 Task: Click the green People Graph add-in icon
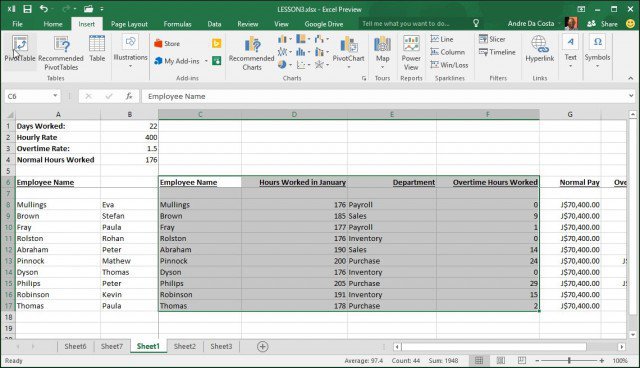(217, 61)
